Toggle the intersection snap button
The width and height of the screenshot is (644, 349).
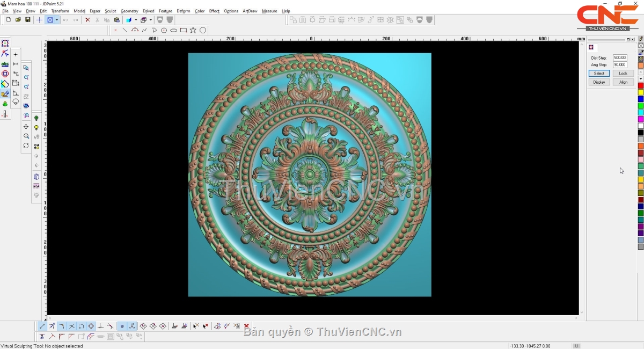click(71, 326)
